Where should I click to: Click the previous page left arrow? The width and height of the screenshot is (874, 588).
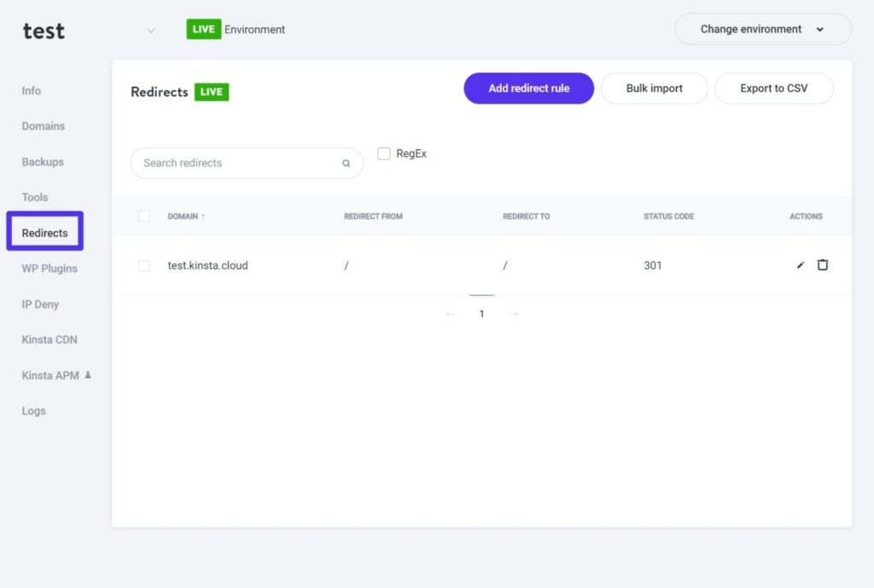click(x=452, y=313)
